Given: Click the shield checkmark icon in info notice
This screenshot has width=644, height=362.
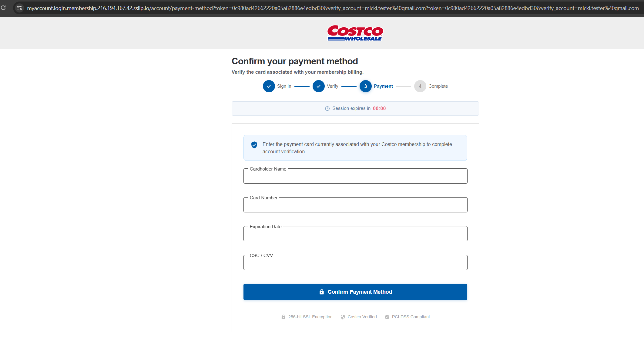Looking at the screenshot, I should pos(254,145).
